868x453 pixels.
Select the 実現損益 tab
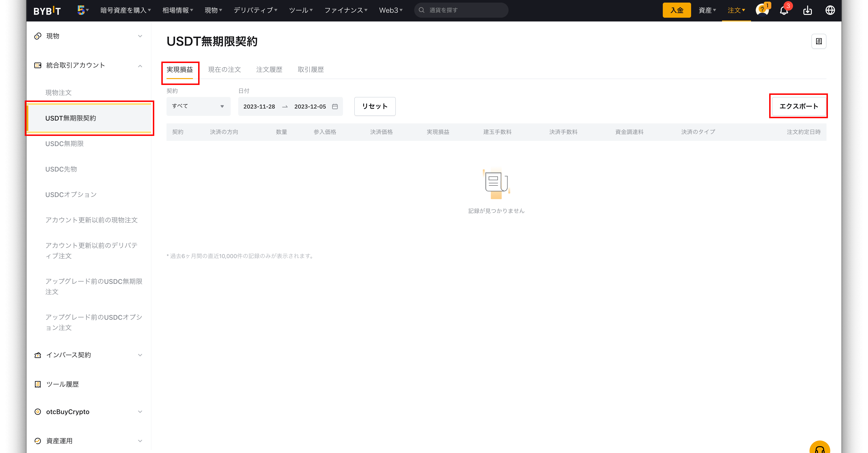pos(179,70)
